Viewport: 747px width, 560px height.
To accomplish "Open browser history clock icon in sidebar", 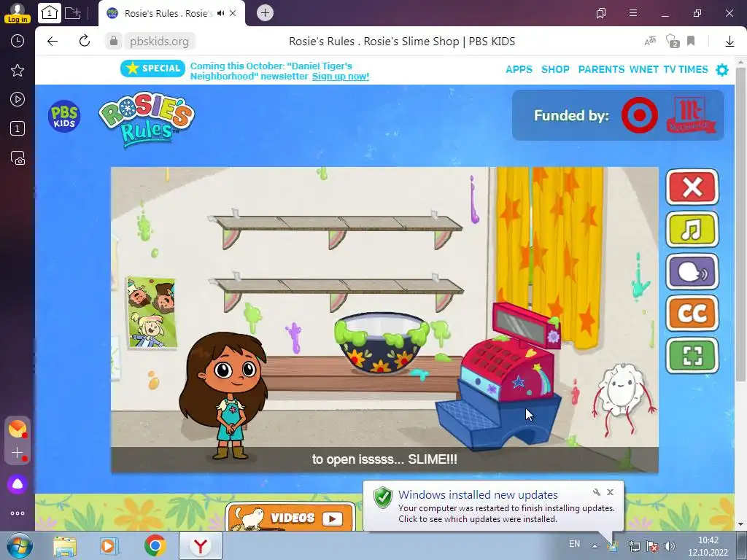I will pyautogui.click(x=18, y=41).
